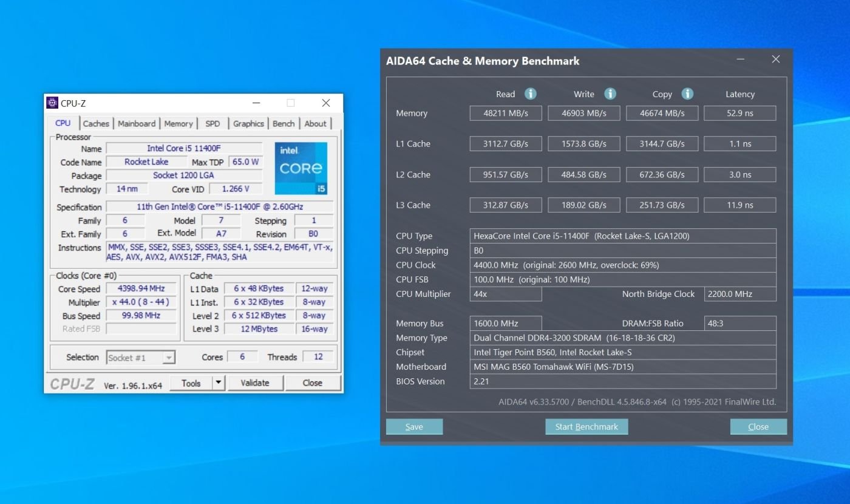Click the DRAM:FSB Ratio value 48:3
The image size is (850, 504).
click(740, 323)
